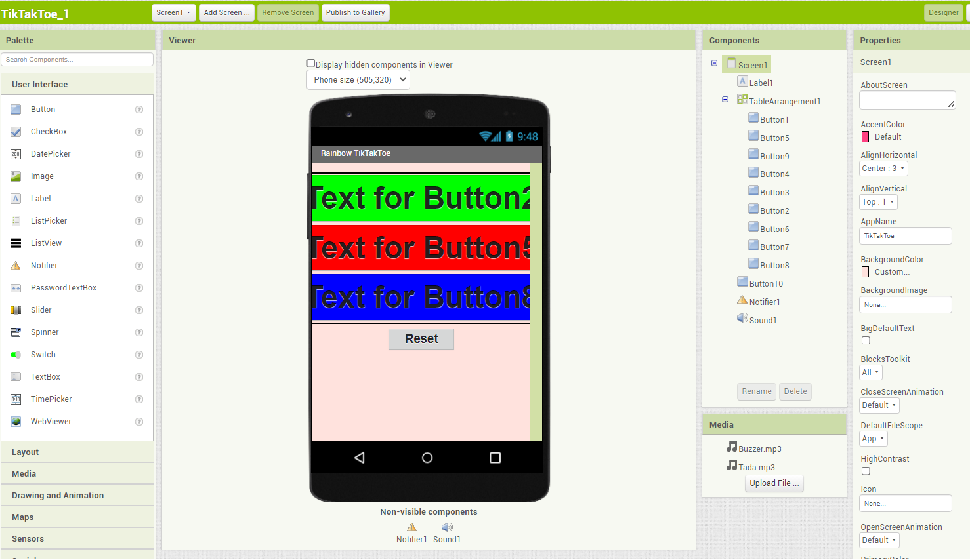Open the Drawing and Animation palette section

tap(58, 496)
